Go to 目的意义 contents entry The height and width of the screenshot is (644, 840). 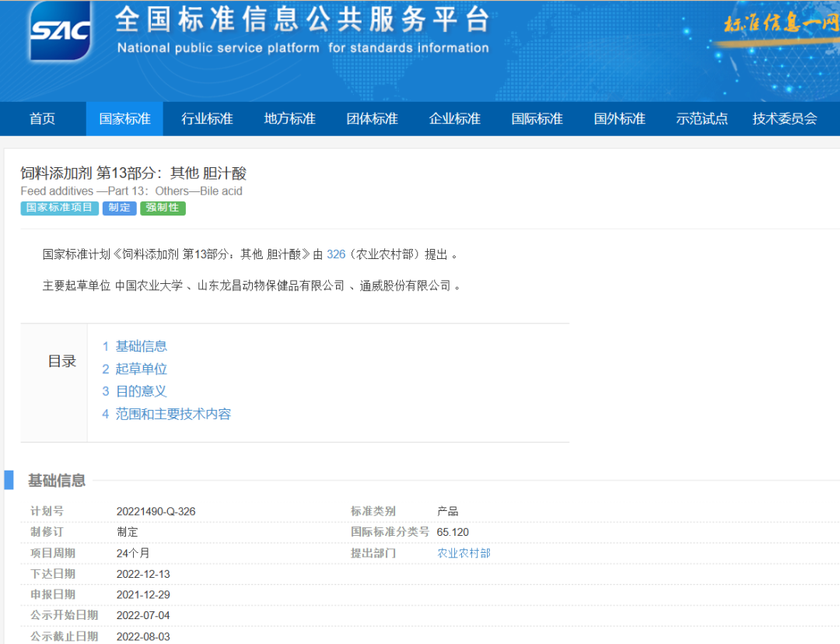141,391
